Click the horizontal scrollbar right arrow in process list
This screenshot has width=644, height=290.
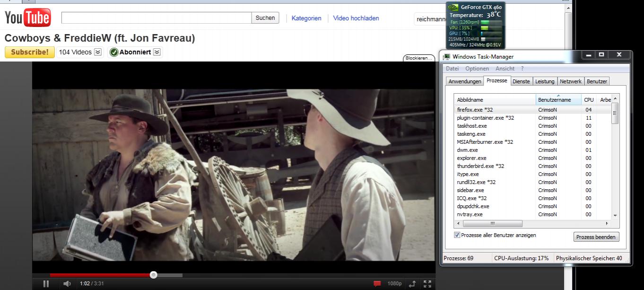click(x=607, y=223)
